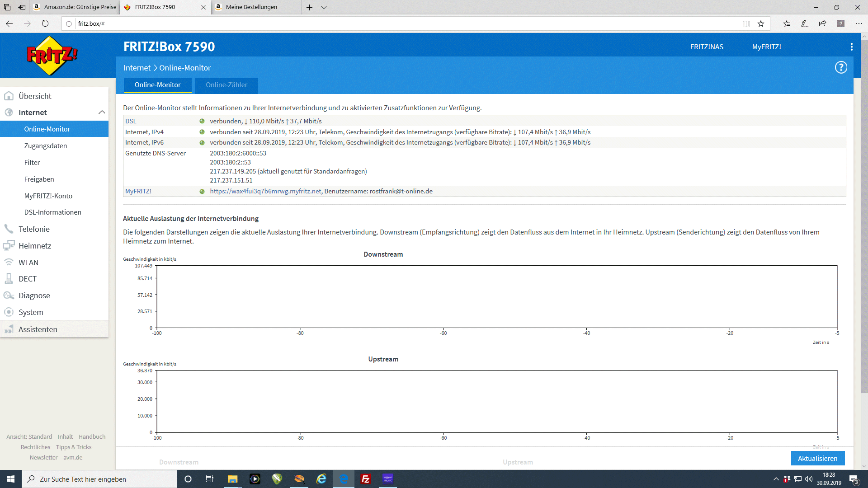Click the browser refresh icon
The image size is (868, 488).
45,23
